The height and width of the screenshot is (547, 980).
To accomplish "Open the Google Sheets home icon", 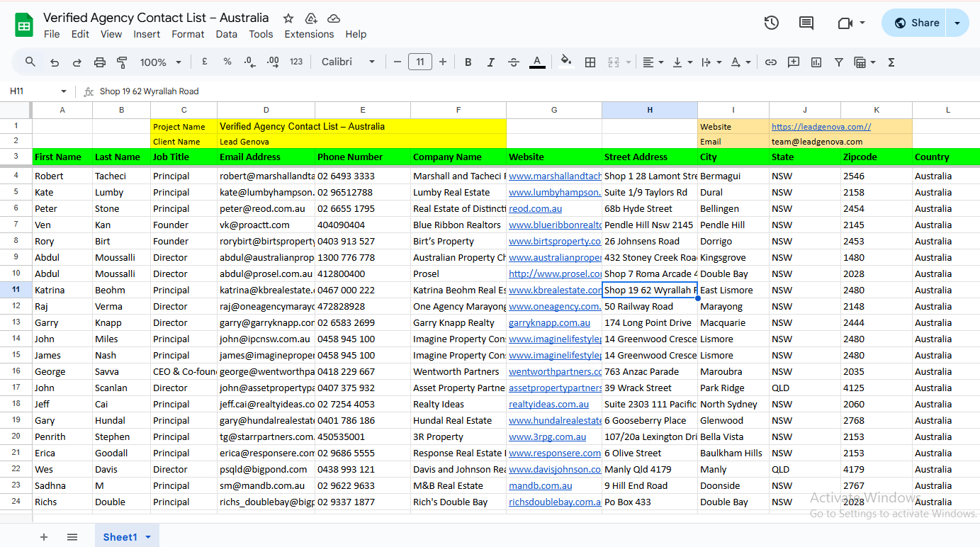I will click(x=24, y=26).
